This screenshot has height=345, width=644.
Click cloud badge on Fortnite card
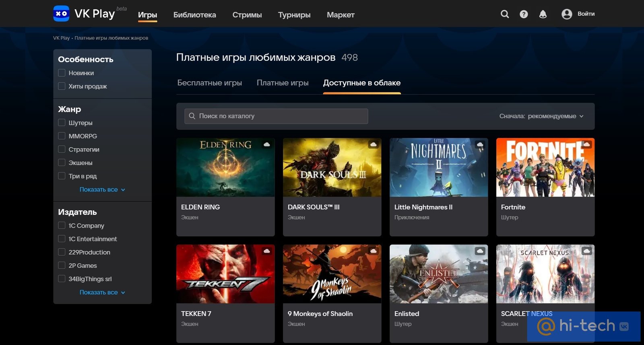(586, 144)
